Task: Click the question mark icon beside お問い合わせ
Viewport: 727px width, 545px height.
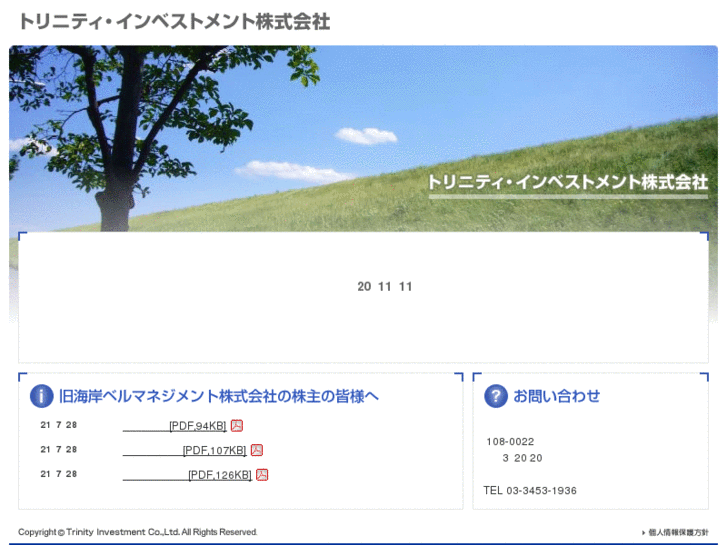Action: pyautogui.click(x=496, y=396)
